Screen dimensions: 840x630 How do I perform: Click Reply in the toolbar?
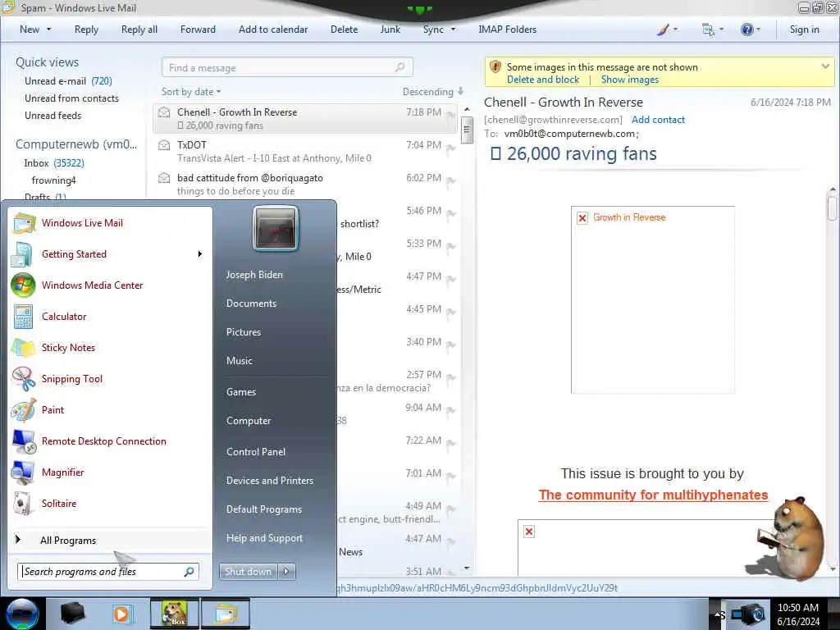pyautogui.click(x=86, y=30)
